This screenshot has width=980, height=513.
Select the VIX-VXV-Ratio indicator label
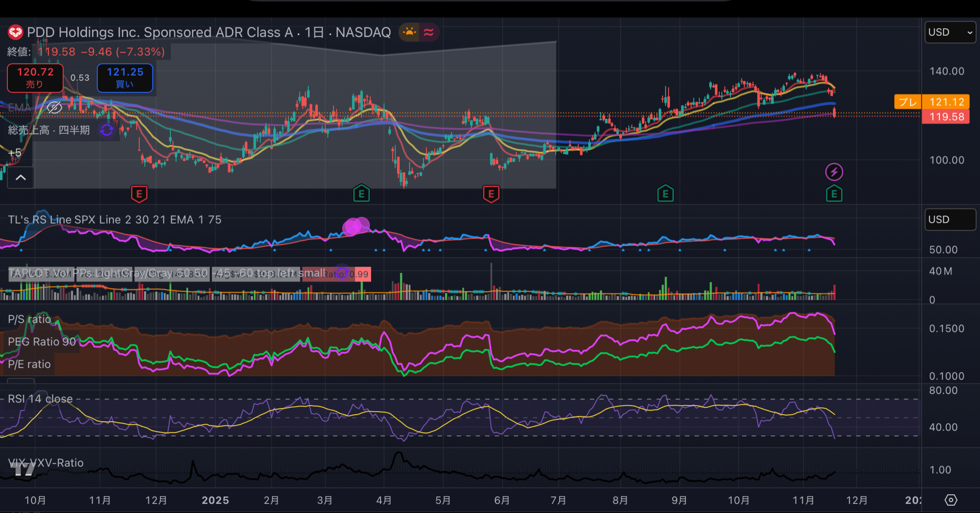pyautogui.click(x=46, y=463)
